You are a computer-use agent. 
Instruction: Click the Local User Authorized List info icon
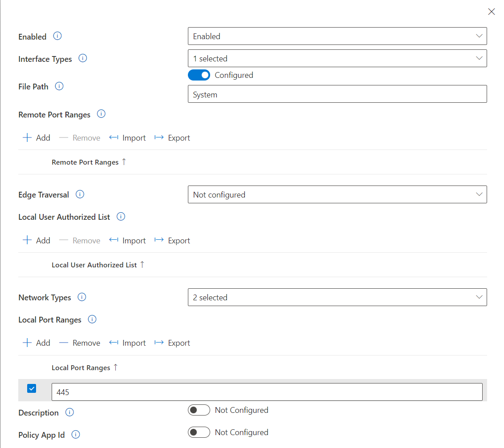pyautogui.click(x=120, y=217)
